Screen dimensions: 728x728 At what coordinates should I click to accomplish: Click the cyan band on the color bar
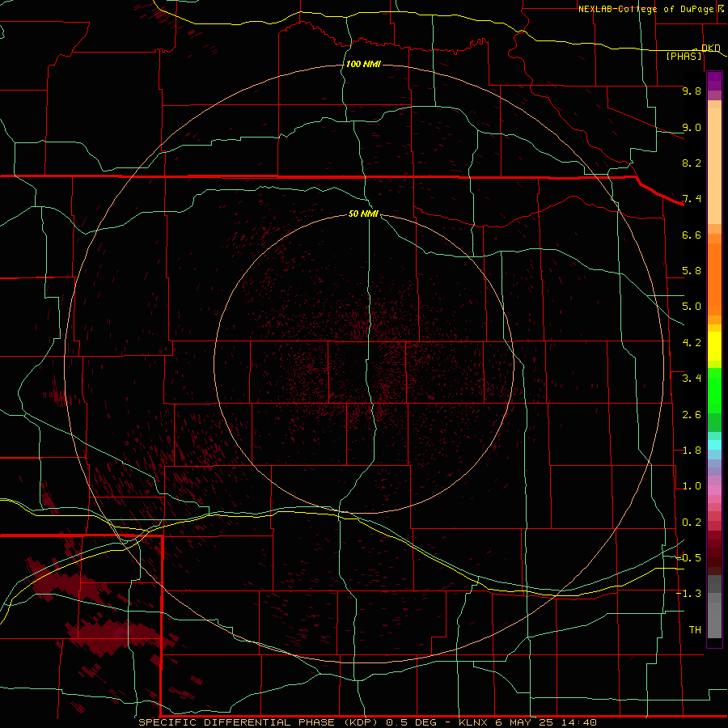tap(714, 445)
